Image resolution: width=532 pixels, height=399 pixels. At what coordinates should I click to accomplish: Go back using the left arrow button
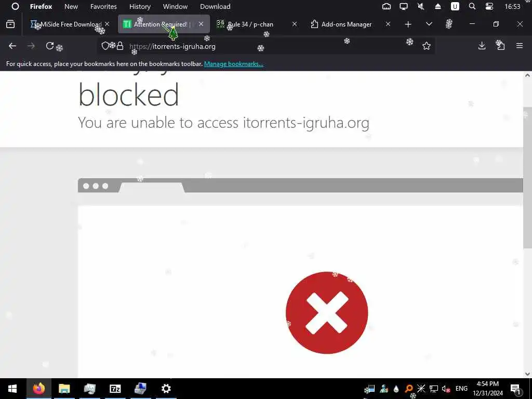click(12, 46)
